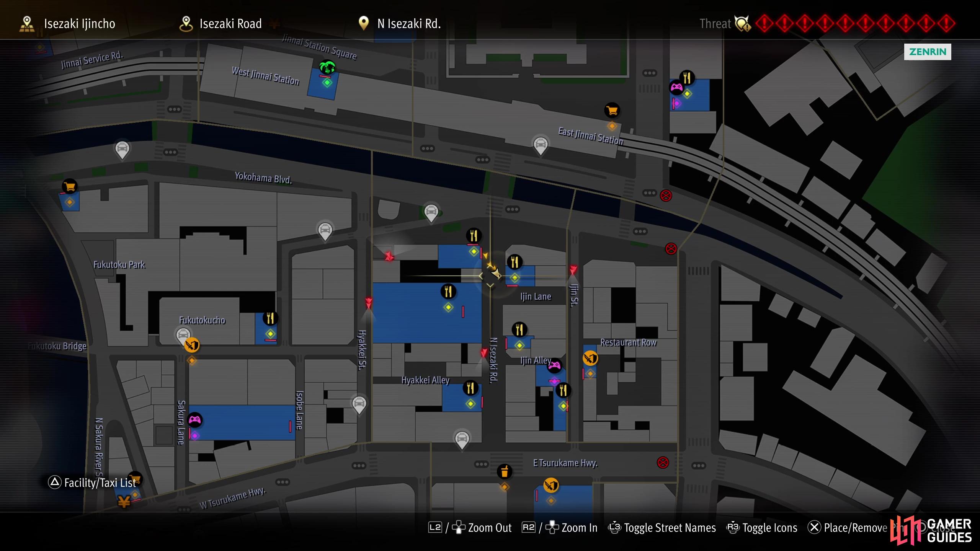Click the Fukutoku Park label
Image resolution: width=980 pixels, height=551 pixels.
pos(119,265)
